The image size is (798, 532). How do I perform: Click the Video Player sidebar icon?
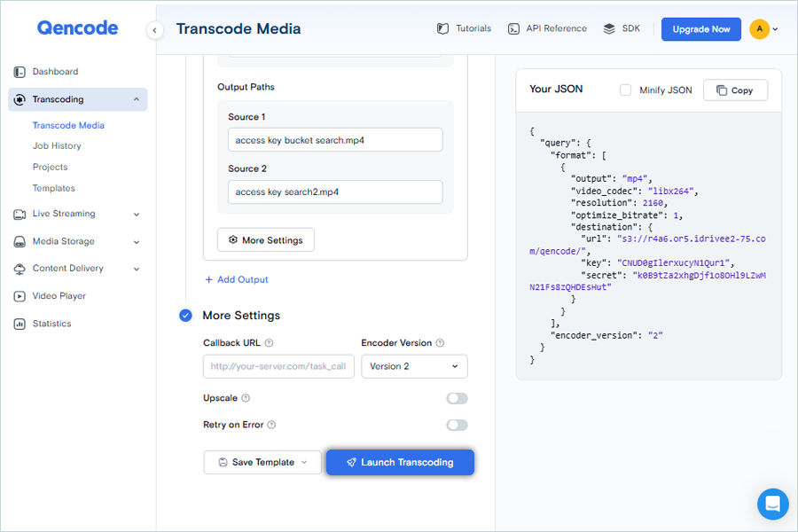click(20, 296)
